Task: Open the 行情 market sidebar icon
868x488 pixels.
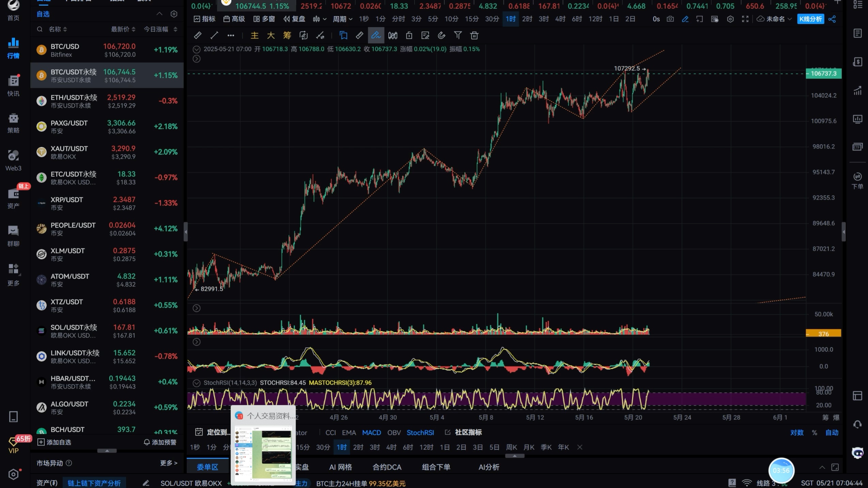Action: (13, 48)
